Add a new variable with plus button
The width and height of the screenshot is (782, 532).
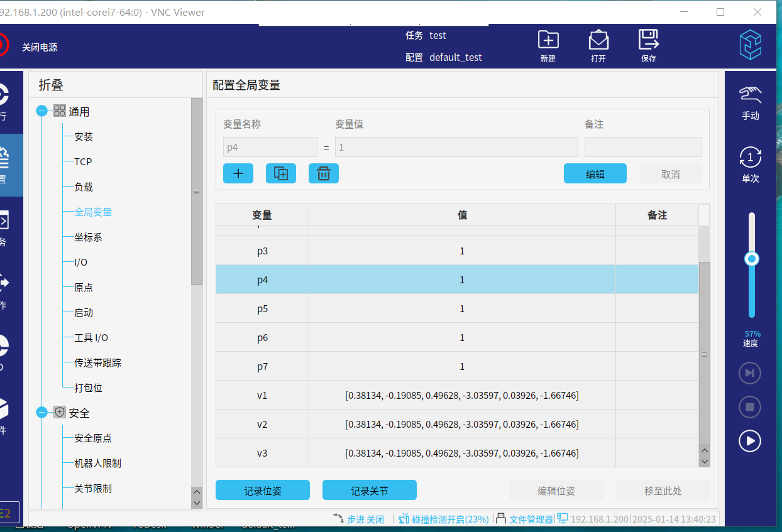[238, 174]
